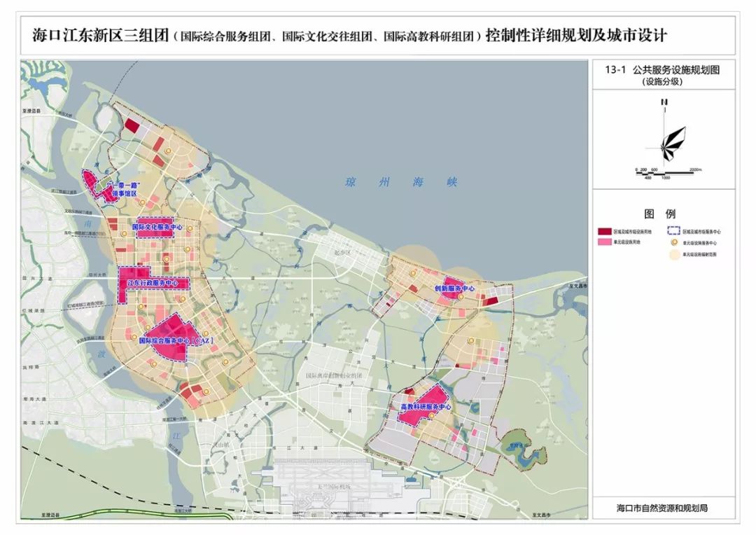
Task: Select the 一带一路 领事馆区 label
Action: pos(124,190)
